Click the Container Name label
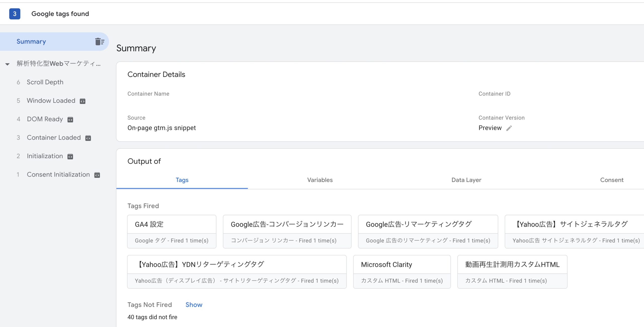This screenshot has height=327, width=644. 148,94
